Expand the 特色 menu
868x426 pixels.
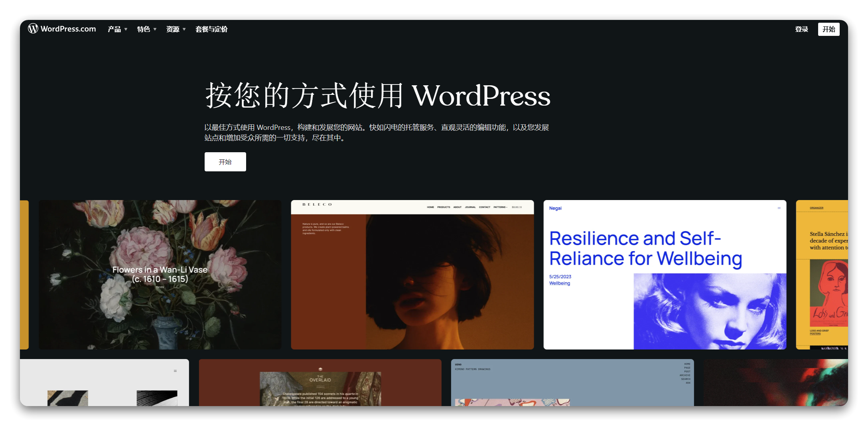(x=146, y=29)
